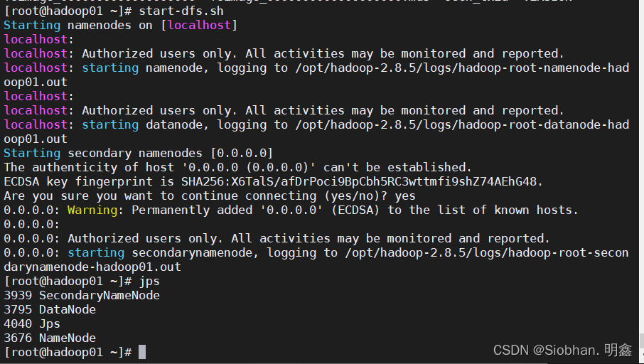Click the SHA256 ECDSA key fingerprint text
The width and height of the screenshot is (644, 364).
tap(363, 181)
